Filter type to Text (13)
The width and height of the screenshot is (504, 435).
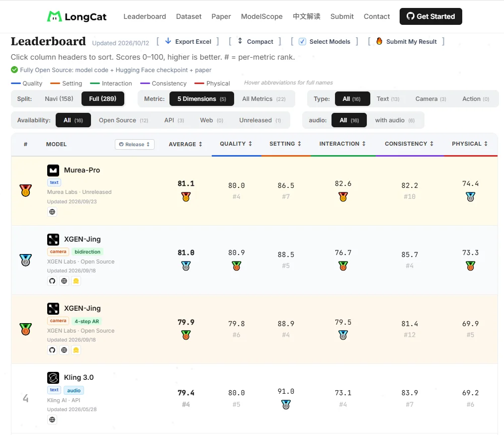pyautogui.click(x=388, y=99)
